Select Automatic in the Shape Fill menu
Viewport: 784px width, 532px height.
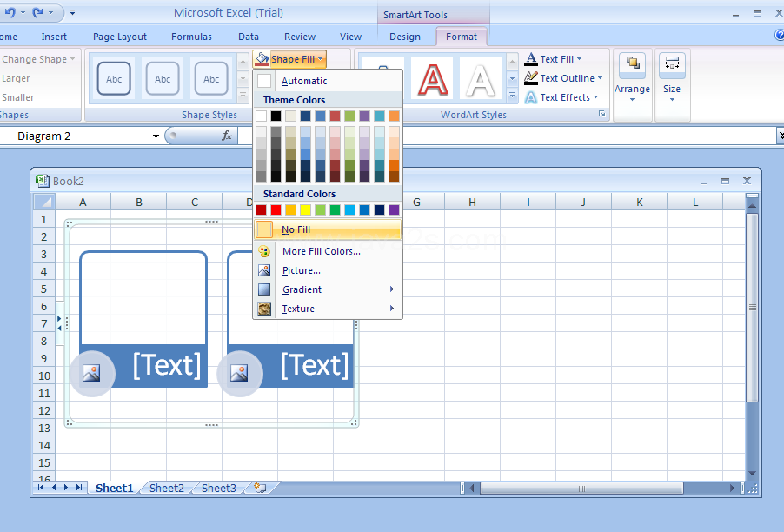[328, 81]
